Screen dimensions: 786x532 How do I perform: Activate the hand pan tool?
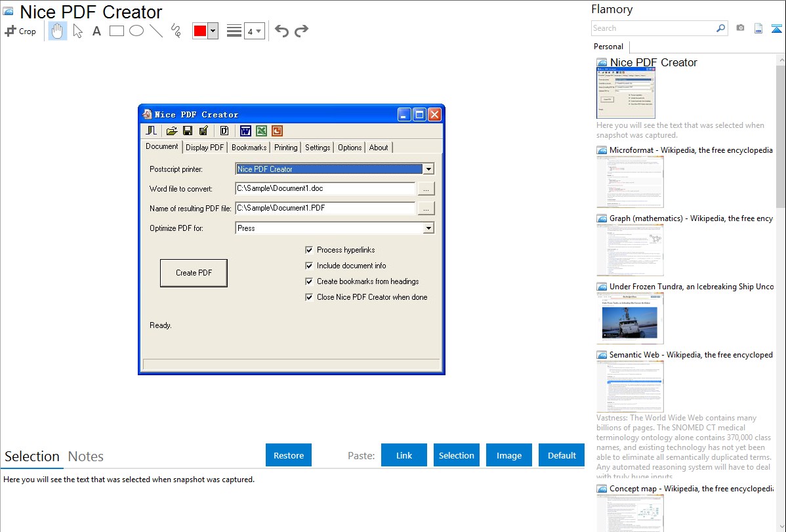point(58,31)
